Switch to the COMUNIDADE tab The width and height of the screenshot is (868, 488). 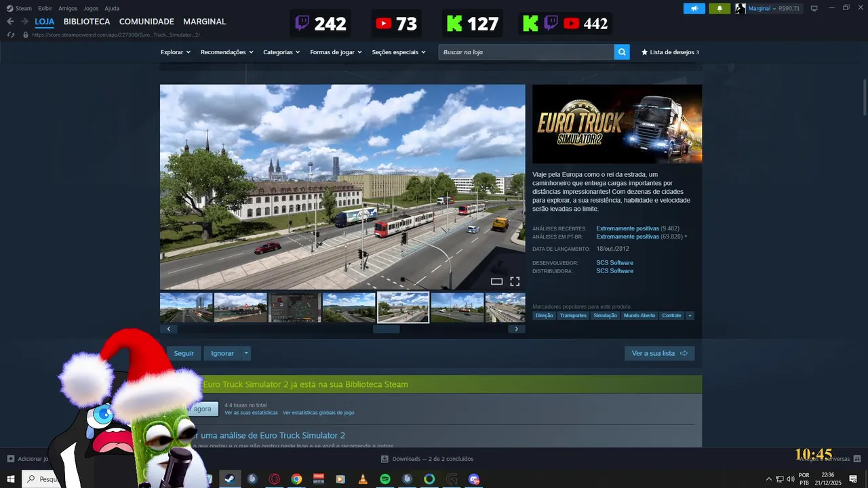(x=146, y=22)
